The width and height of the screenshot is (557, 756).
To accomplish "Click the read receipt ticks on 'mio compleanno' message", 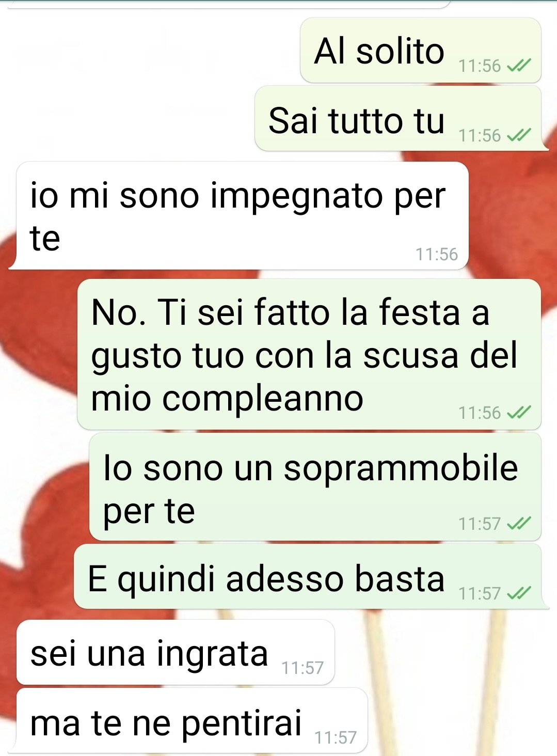I will (x=519, y=413).
